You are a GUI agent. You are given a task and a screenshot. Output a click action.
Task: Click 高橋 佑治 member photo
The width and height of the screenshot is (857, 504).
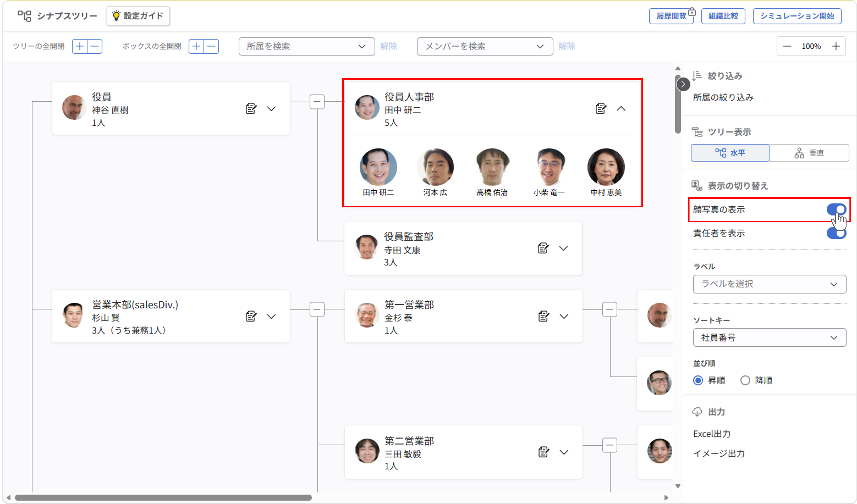click(x=492, y=167)
